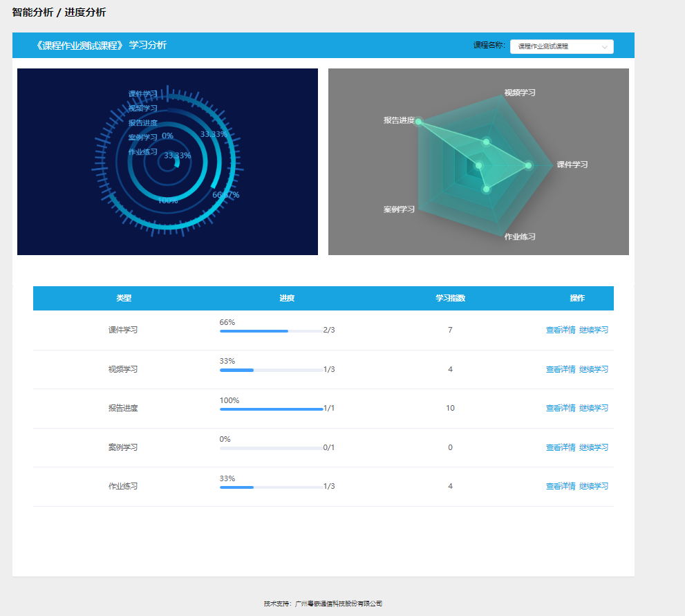The image size is (685, 616).
Task: Click the 技术支持 footer text
Action: tap(323, 604)
